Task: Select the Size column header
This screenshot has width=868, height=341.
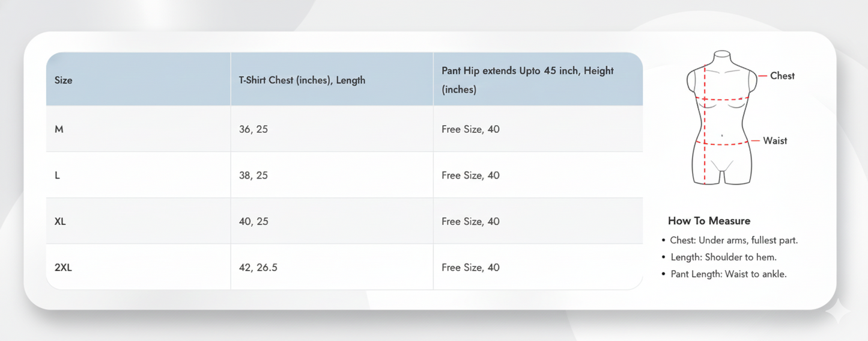Action: point(63,80)
